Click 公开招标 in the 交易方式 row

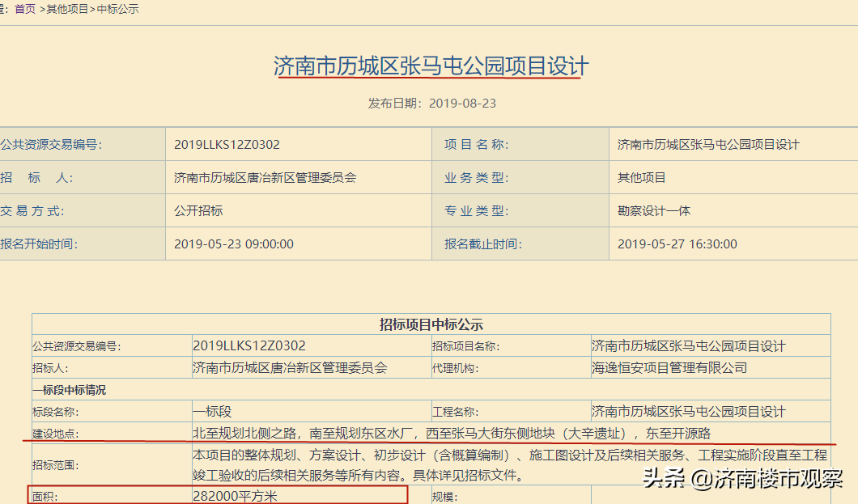coord(198,210)
